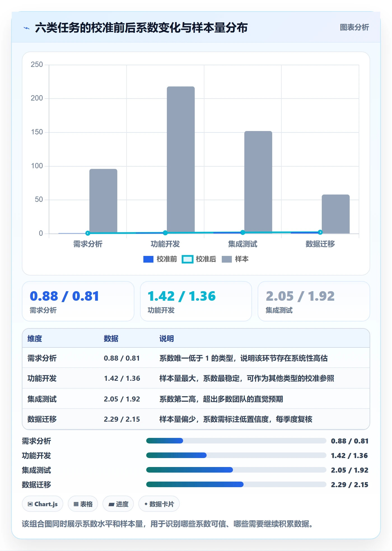Select the 表格 tag chip
The height and width of the screenshot is (551, 392).
pyautogui.click(x=83, y=504)
